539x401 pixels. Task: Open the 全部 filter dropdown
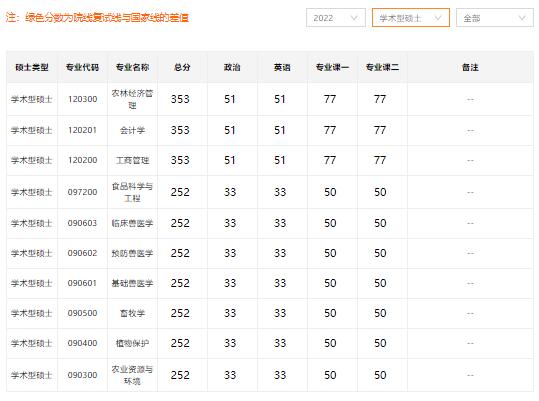pos(495,18)
